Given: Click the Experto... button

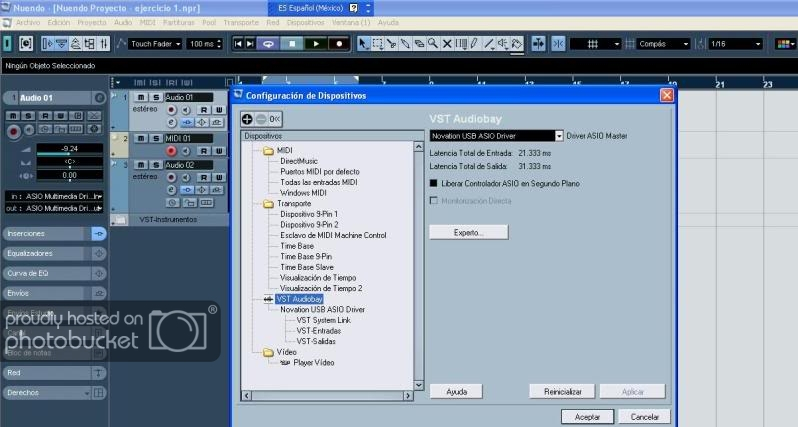Looking at the screenshot, I should coord(468,232).
